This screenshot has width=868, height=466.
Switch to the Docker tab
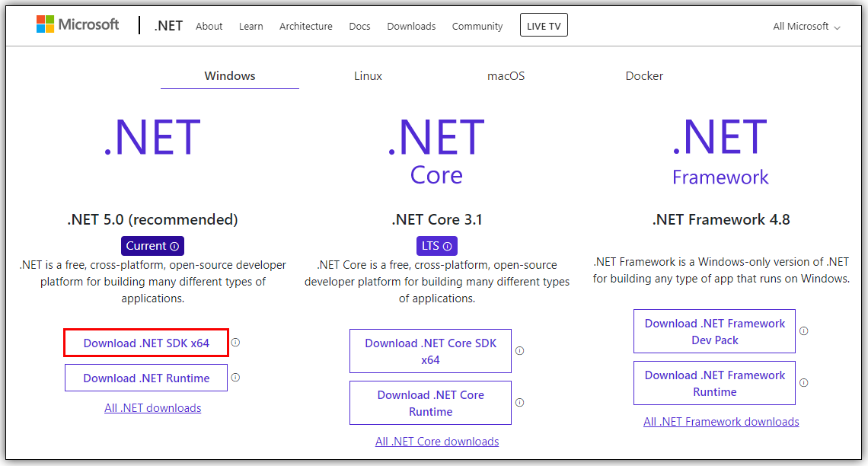click(x=644, y=76)
